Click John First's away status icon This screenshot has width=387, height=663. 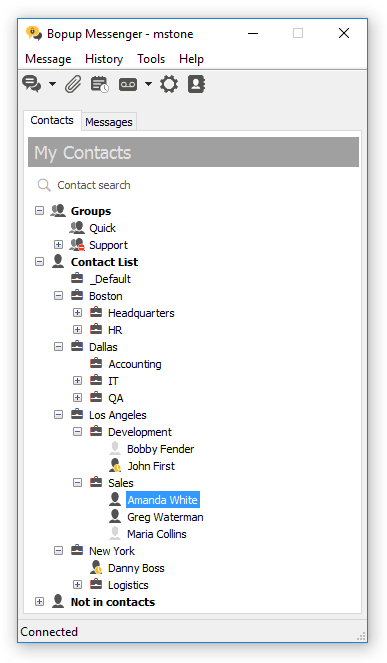(115, 466)
